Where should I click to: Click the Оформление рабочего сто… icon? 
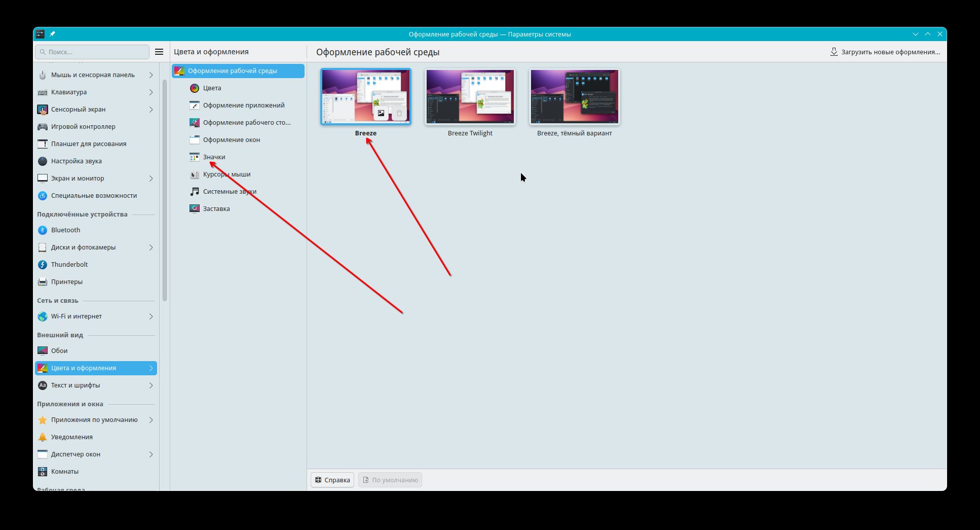coord(195,123)
